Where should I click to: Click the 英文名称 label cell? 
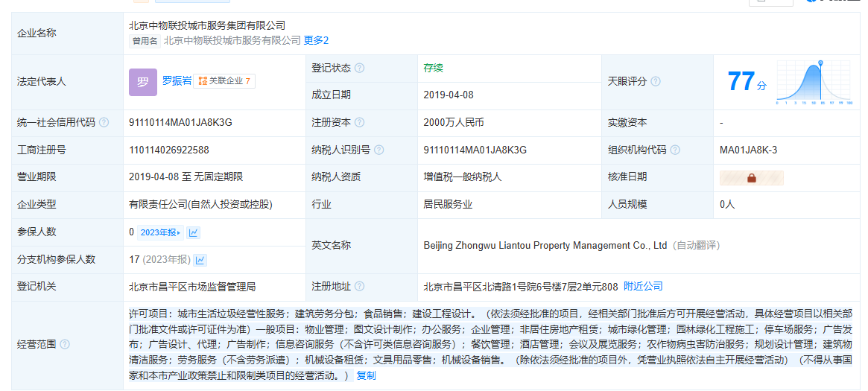[x=361, y=246]
